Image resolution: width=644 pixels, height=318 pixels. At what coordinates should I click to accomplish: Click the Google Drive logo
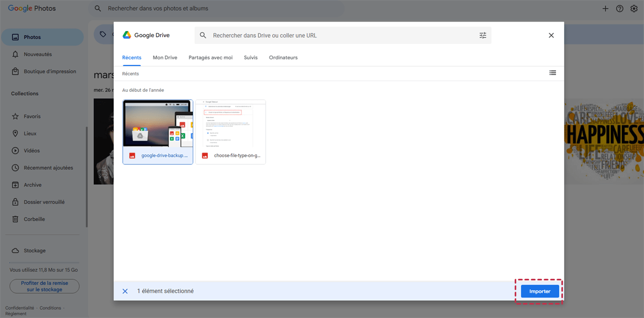(127, 35)
